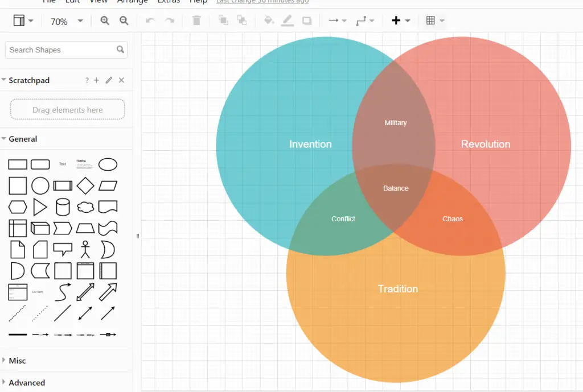Select the Text shape in General
583x392 pixels.
coord(63,164)
